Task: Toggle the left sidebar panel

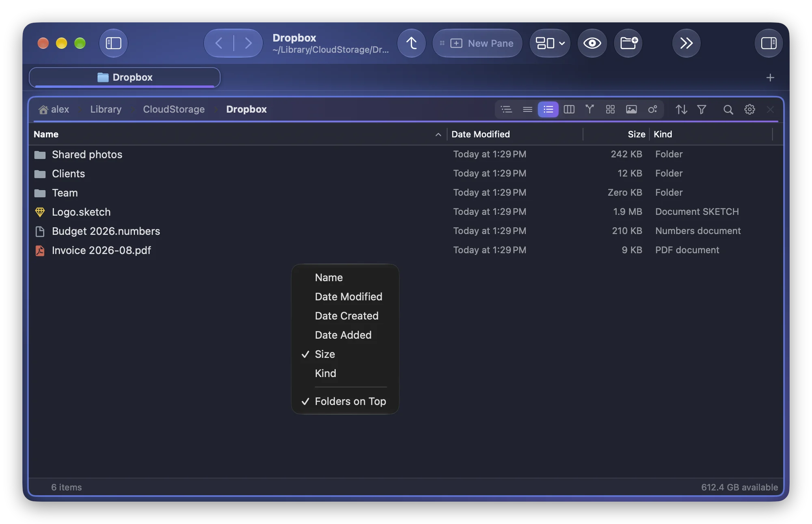Action: point(113,43)
